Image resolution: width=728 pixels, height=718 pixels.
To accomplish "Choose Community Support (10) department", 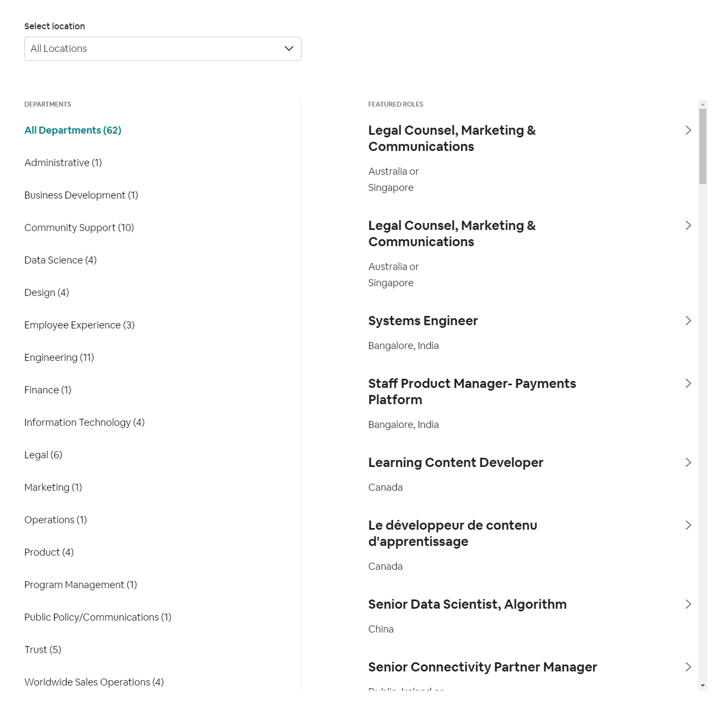I will pos(79,228).
